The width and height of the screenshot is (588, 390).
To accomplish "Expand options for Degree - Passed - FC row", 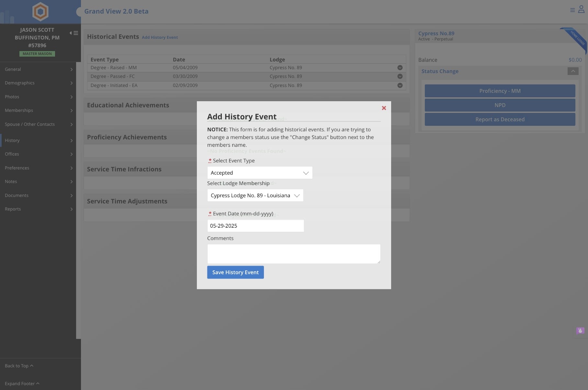I will pyautogui.click(x=400, y=76).
